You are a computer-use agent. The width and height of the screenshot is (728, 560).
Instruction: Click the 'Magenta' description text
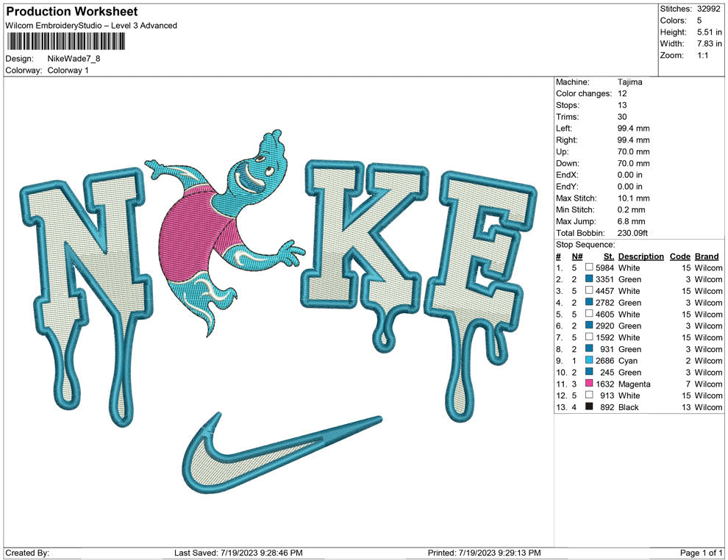[x=634, y=384]
